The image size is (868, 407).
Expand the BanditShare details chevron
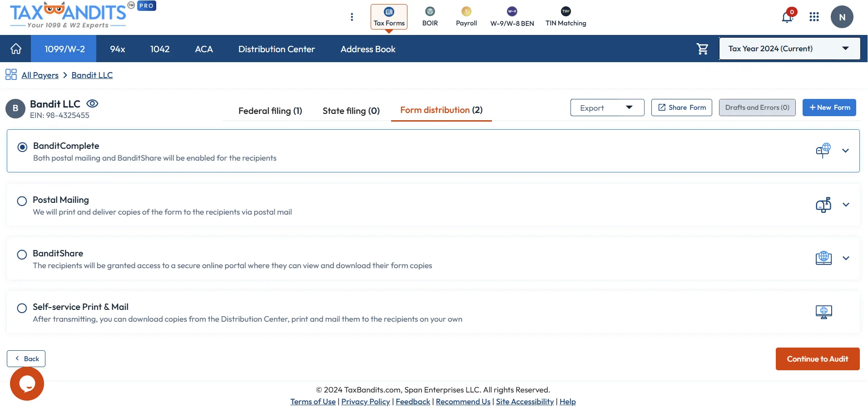pyautogui.click(x=846, y=258)
